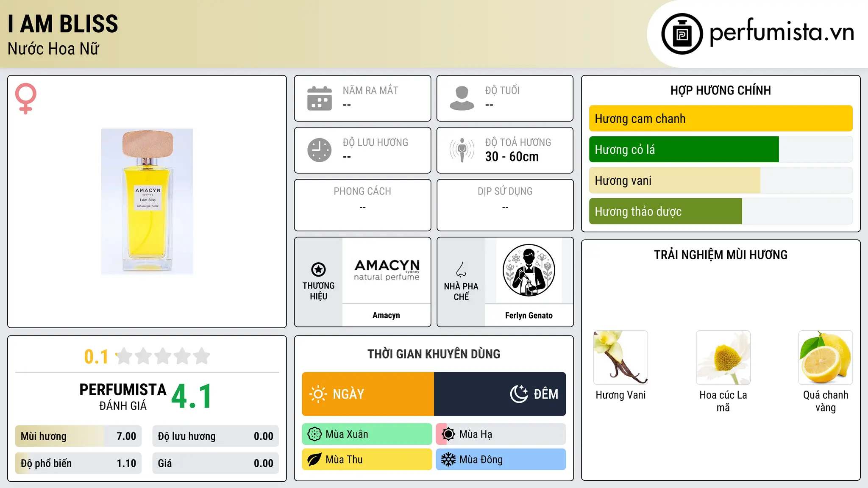Open the I Am Bliss bottle photo
Viewport: 868px width, 488px height.
pyautogui.click(x=147, y=202)
